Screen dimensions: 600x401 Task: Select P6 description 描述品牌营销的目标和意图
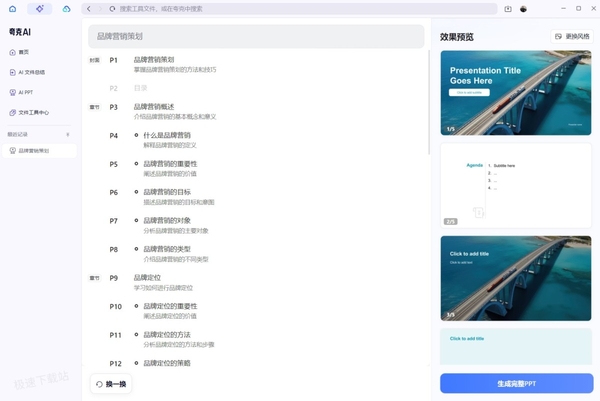pos(179,202)
